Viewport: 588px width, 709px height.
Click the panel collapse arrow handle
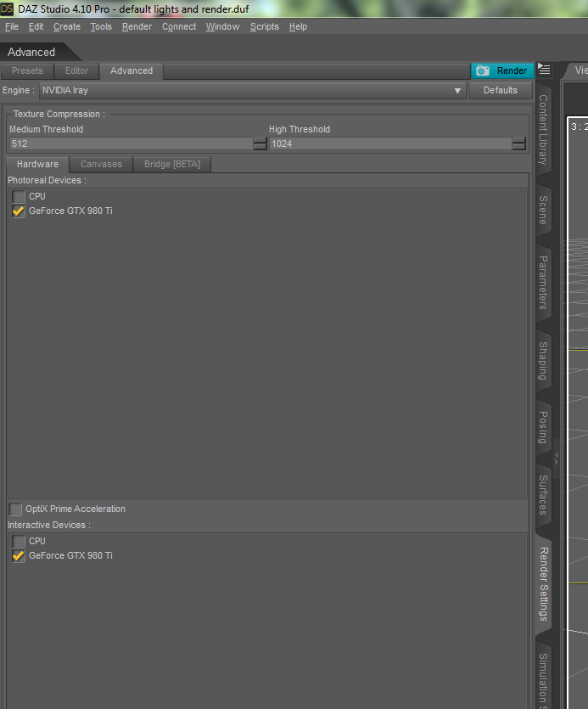click(x=557, y=459)
